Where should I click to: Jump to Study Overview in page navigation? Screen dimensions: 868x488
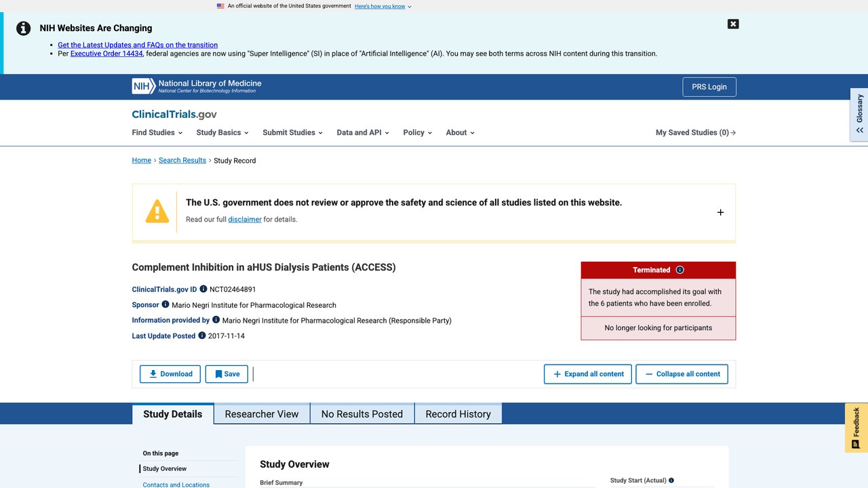point(165,469)
